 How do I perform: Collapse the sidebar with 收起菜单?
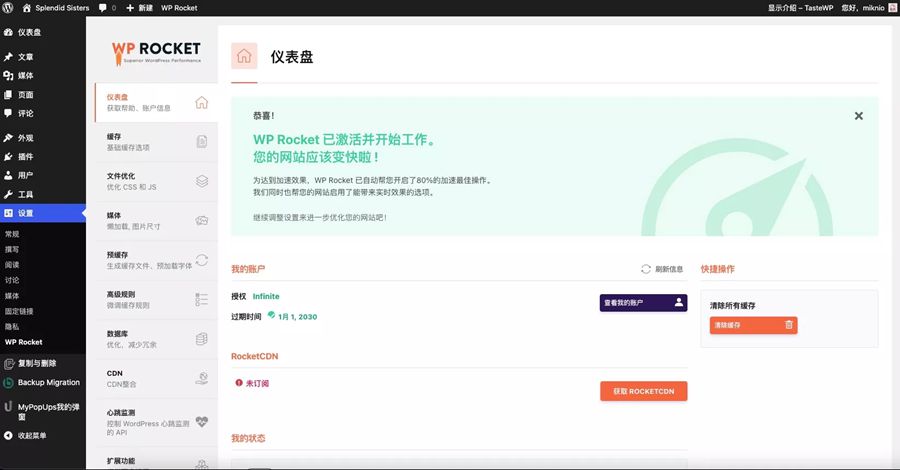click(32, 435)
